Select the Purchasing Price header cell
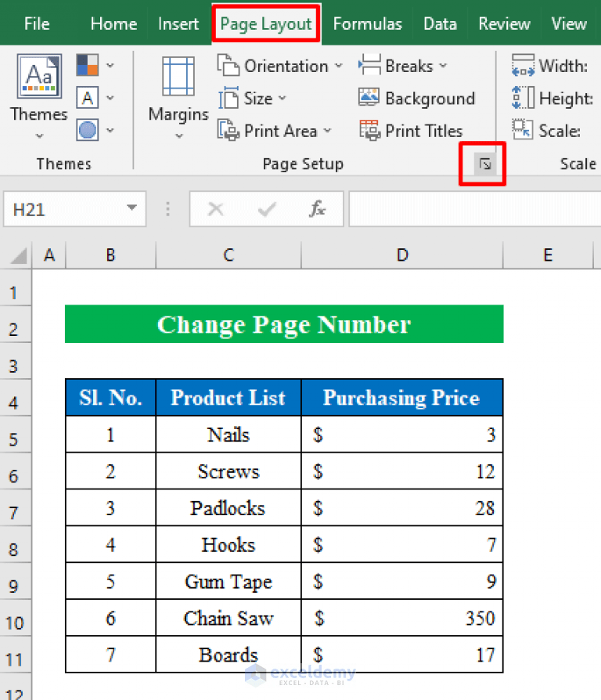This screenshot has width=601, height=700. 402,397
